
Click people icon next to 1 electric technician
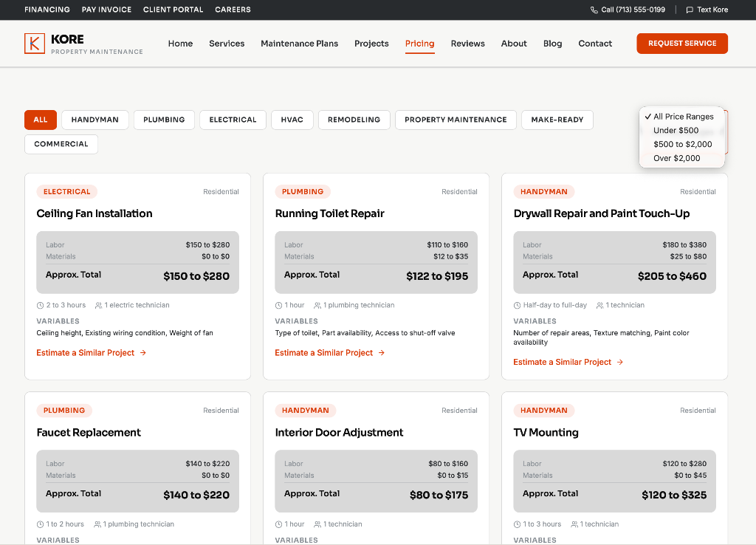pyautogui.click(x=98, y=305)
